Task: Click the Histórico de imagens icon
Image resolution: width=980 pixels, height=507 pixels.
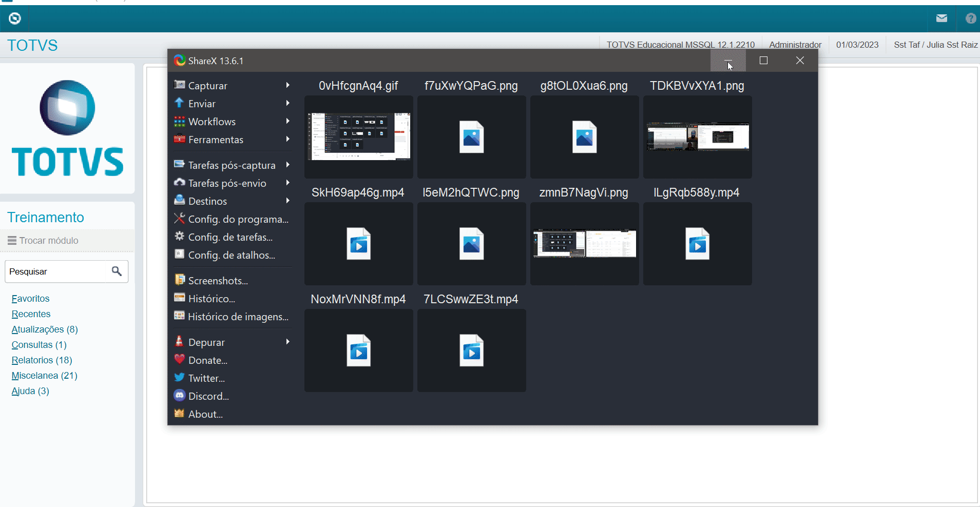Action: [x=179, y=316]
